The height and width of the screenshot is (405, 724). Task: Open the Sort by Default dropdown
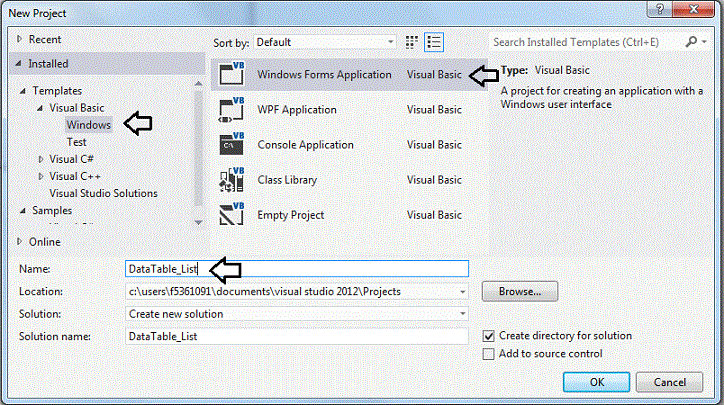coord(325,42)
